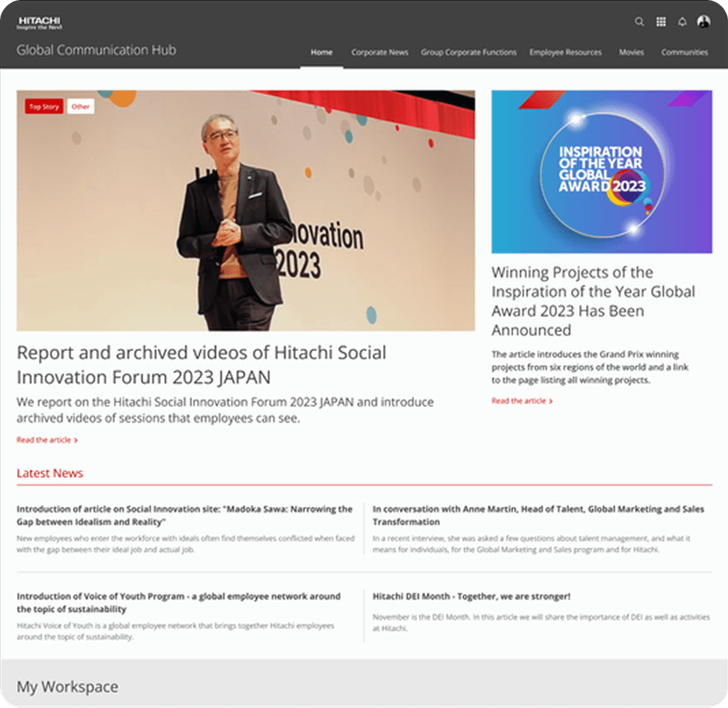
Task: Open the Employee Resources section
Action: click(567, 52)
